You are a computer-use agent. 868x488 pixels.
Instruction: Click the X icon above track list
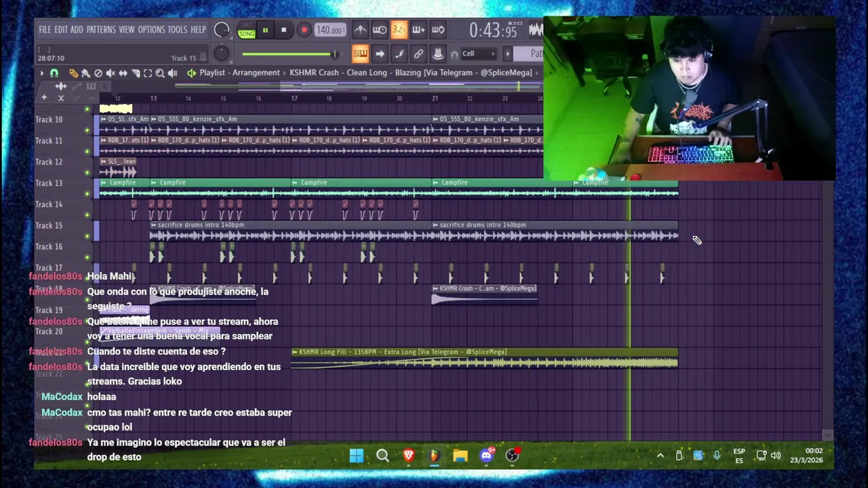pos(61,98)
